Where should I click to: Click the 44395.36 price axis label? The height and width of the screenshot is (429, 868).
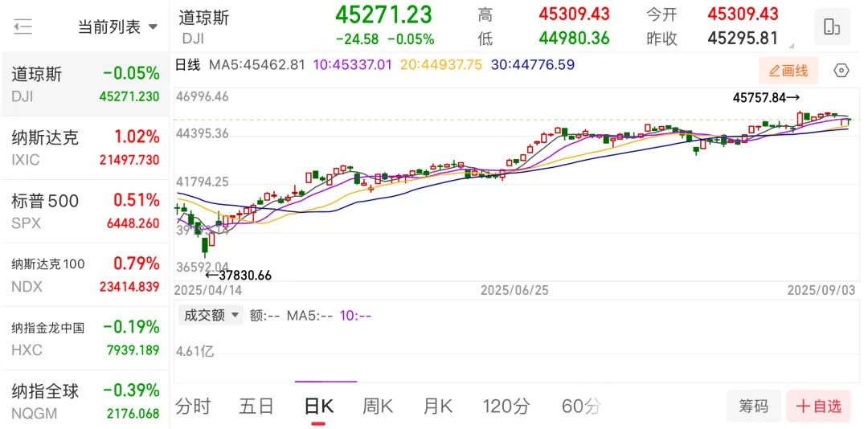point(203,134)
